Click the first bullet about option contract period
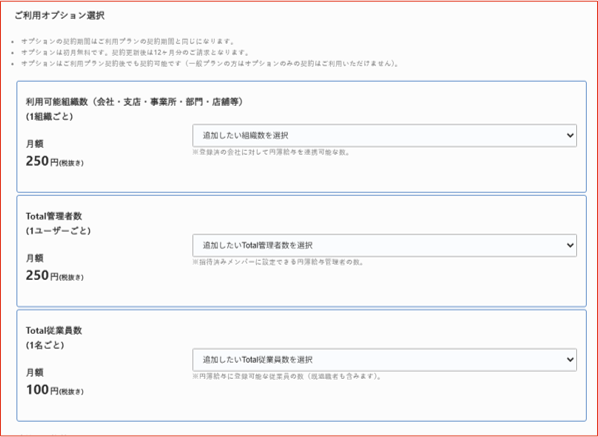This screenshot has width=598, height=437. tap(128, 41)
